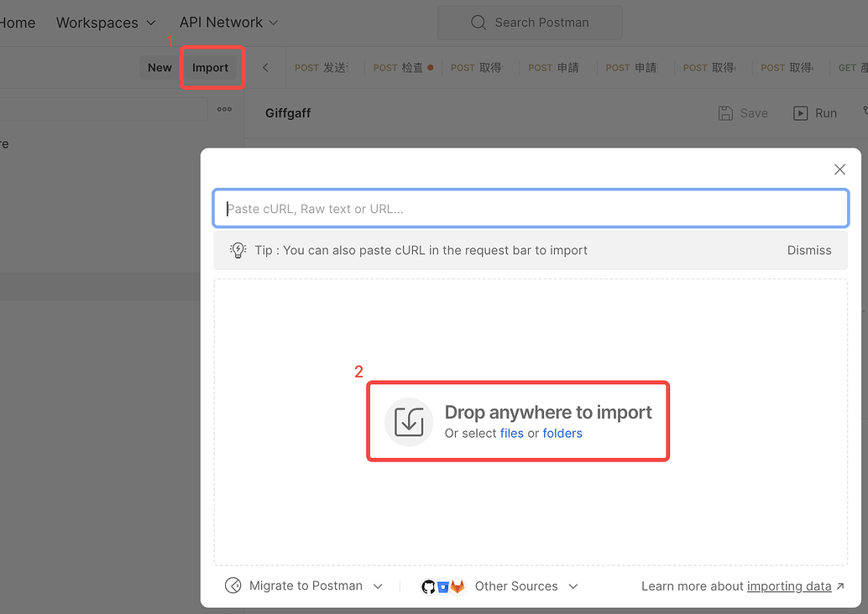Click the sidebar filter search field
This screenshot has width=868, height=614.
[x=103, y=110]
